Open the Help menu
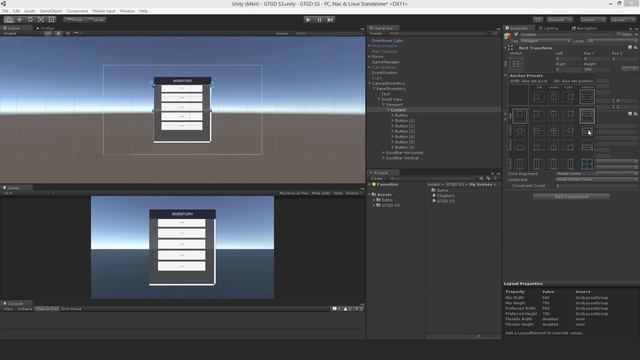This screenshot has height=360, width=640. tap(143, 11)
